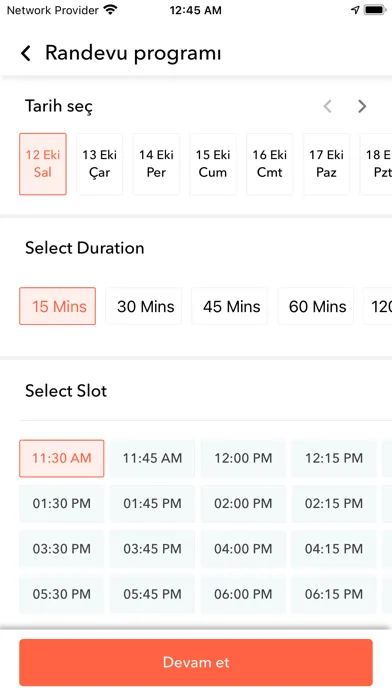Tap the location arrow status icon
Viewport: 392px width, 696px height.
(355, 10)
